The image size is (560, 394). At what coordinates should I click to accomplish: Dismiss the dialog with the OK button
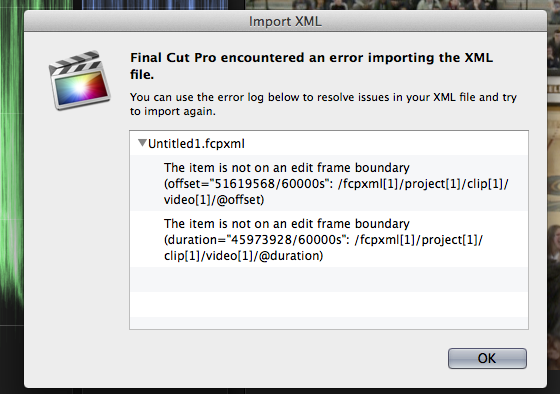pyautogui.click(x=487, y=358)
